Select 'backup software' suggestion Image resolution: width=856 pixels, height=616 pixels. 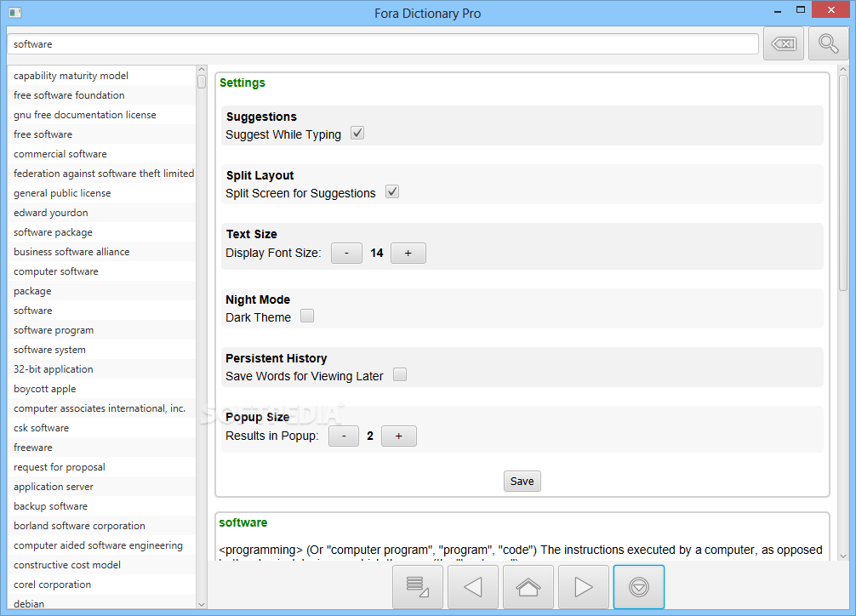(101, 506)
